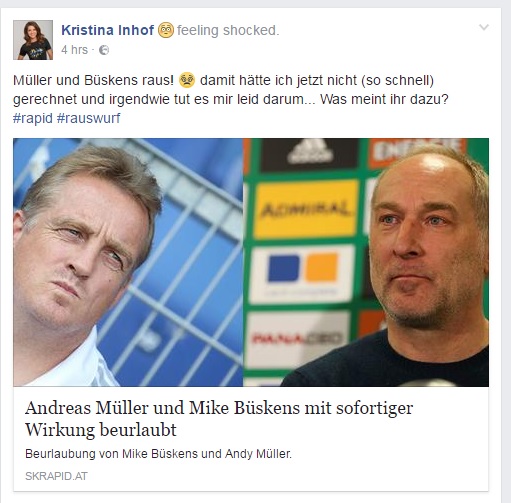The height and width of the screenshot is (503, 511).
Task: Click the SKRAPID.AT source domain
Action: point(56,476)
